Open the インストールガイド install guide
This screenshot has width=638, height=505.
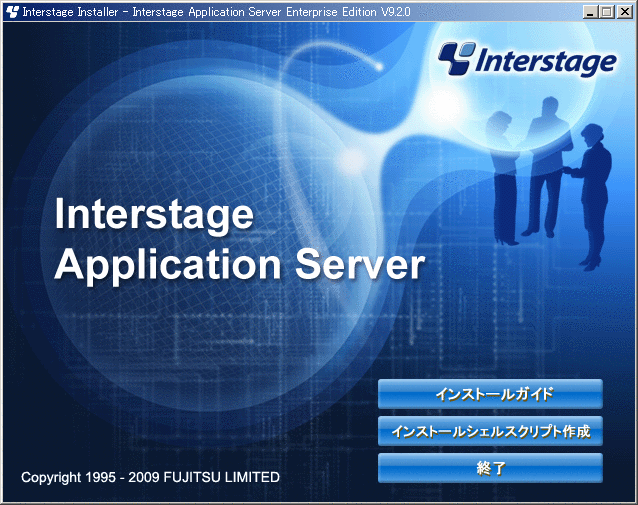490,394
